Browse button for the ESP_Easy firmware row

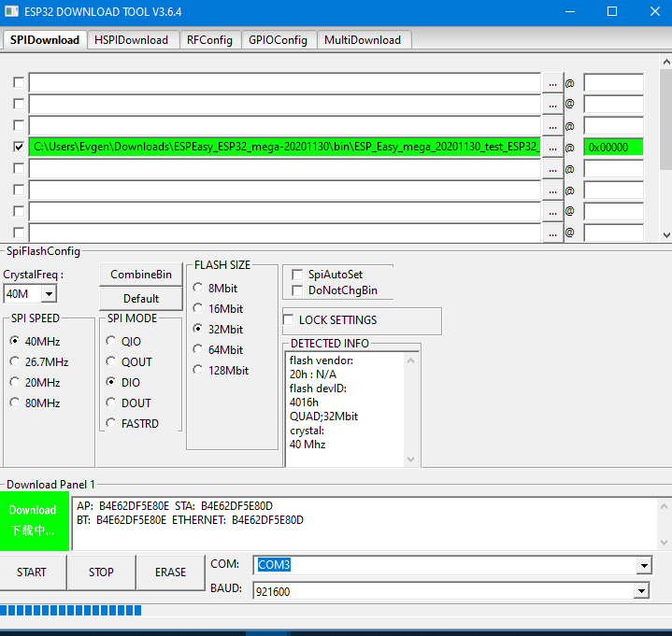click(x=553, y=148)
